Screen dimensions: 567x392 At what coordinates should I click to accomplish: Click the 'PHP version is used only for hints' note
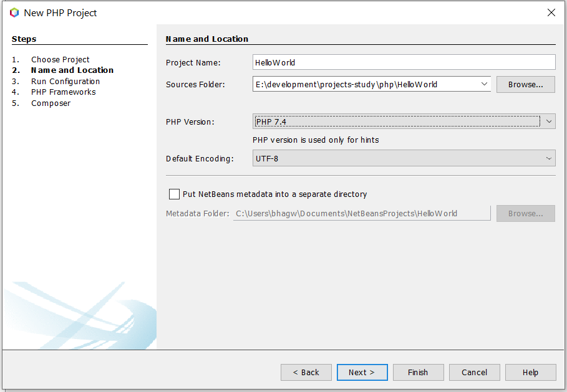(316, 140)
